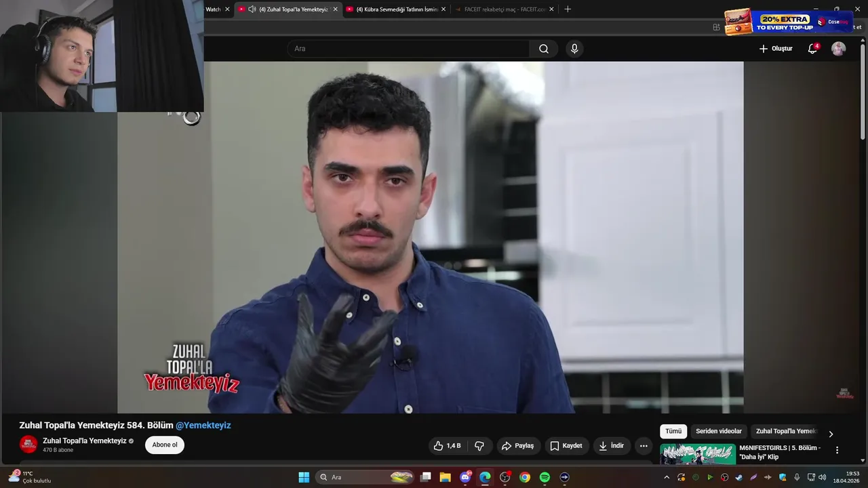Open OBS Studio from the taskbar
The height and width of the screenshot is (488, 868).
(505, 477)
